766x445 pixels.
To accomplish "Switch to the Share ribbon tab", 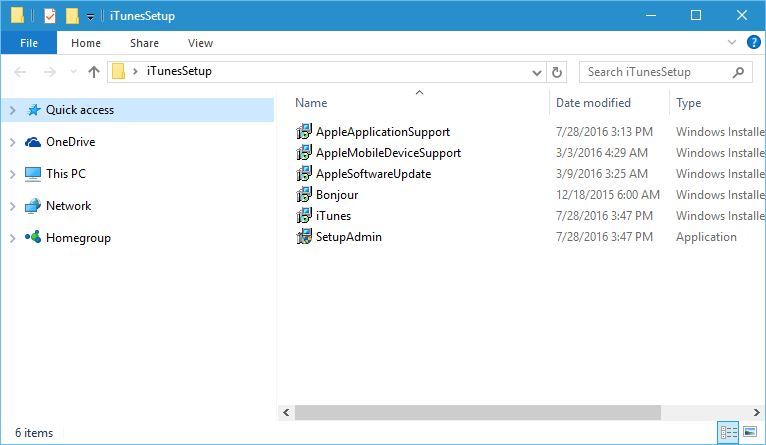I will coord(144,43).
